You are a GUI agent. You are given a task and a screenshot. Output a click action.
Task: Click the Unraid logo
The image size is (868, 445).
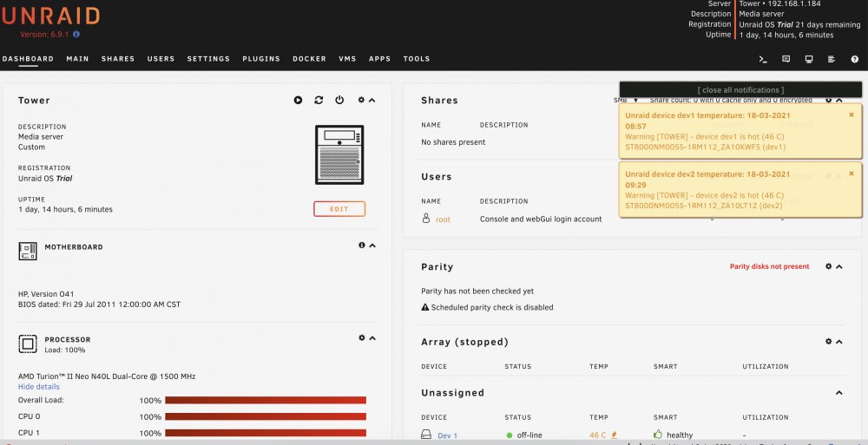pos(51,16)
